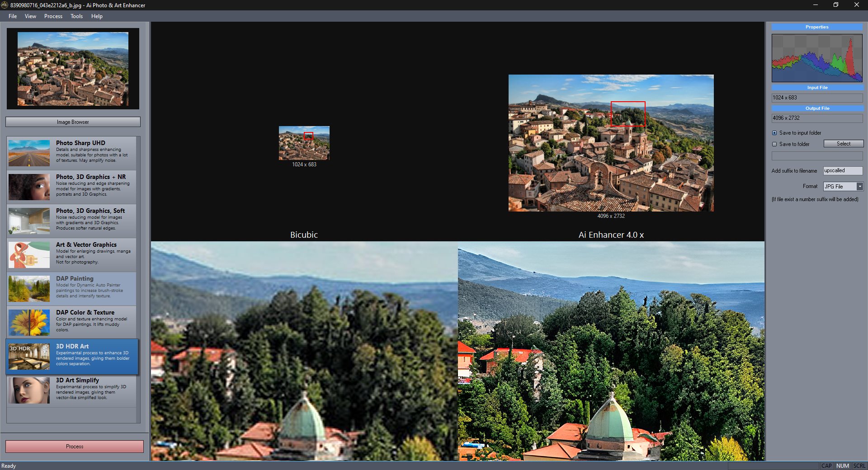Pick the Photo, 3D Graphics, Soft model icon
Viewport: 868px width, 470px height.
pyautogui.click(x=29, y=221)
